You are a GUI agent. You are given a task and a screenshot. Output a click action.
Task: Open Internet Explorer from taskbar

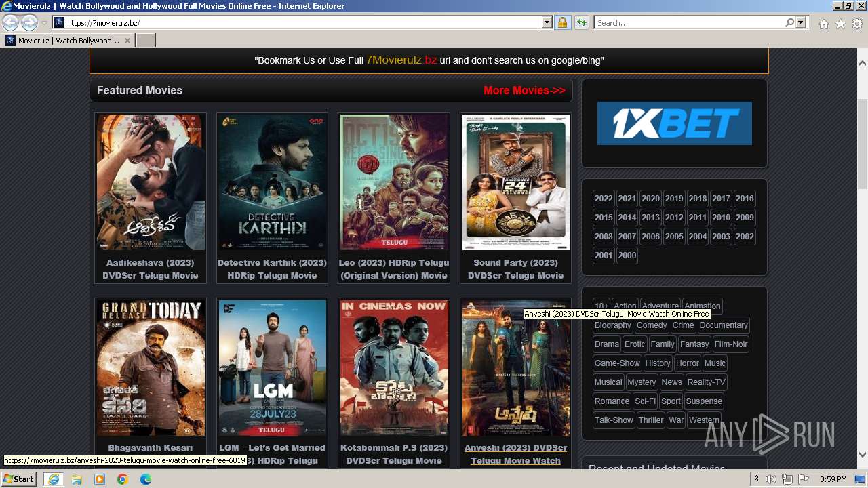pyautogui.click(x=53, y=479)
